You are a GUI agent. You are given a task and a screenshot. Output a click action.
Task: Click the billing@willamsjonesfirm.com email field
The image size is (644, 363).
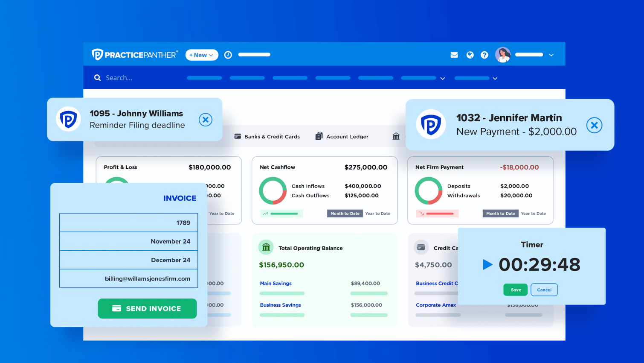(x=129, y=278)
